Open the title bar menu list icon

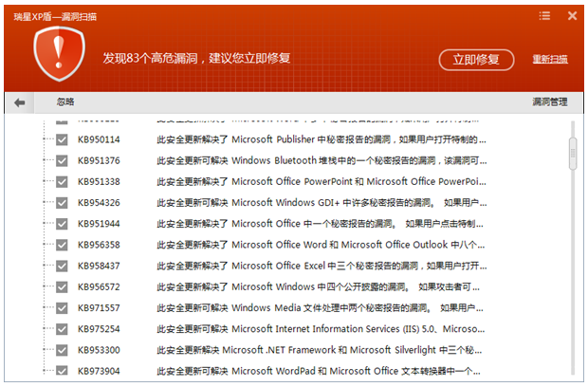click(x=544, y=16)
